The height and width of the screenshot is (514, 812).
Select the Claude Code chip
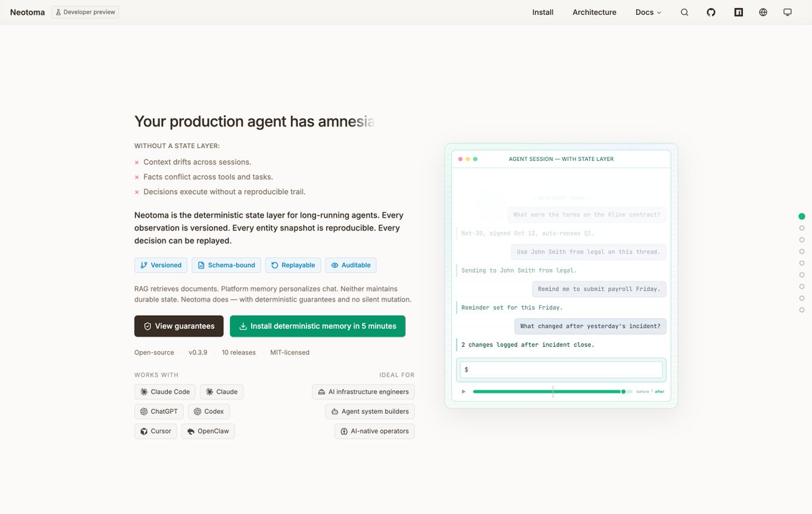165,392
